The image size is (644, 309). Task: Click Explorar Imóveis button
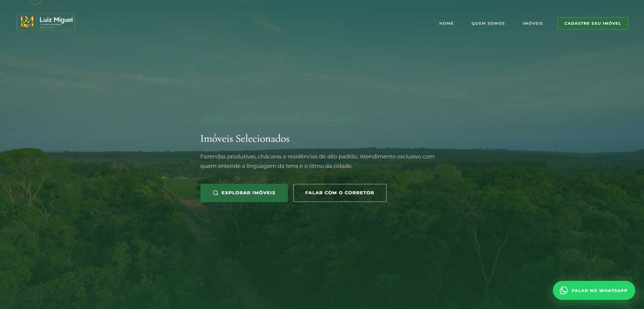(244, 193)
